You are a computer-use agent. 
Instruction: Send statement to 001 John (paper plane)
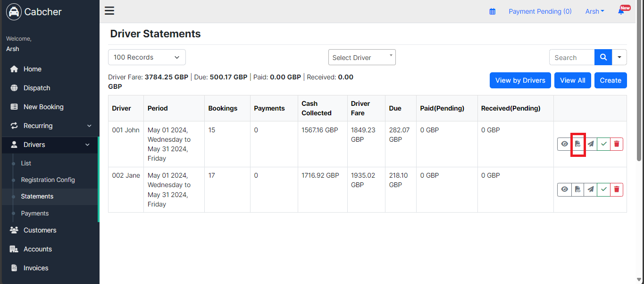(x=591, y=144)
